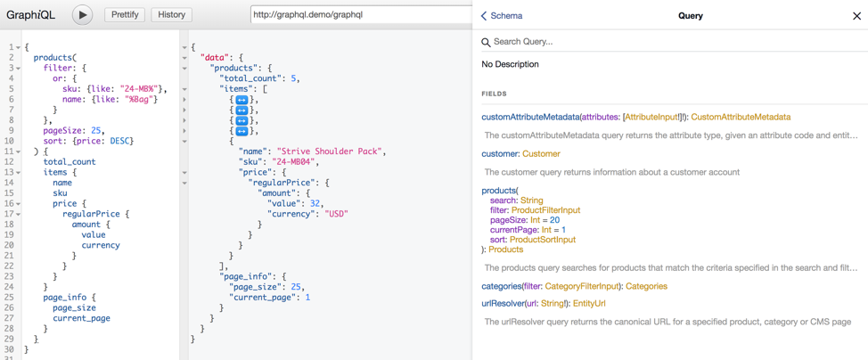Close the documentation explorer panel
This screenshot has height=360, width=868.
[856, 16]
